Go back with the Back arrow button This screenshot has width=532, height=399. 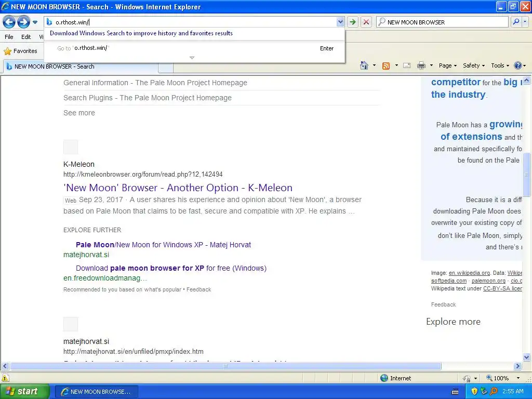coord(9,22)
